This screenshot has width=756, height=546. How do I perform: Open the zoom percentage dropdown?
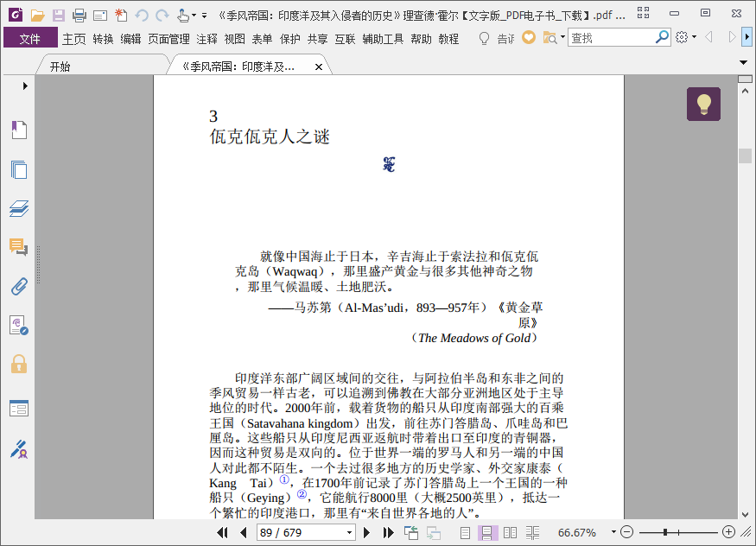click(613, 532)
